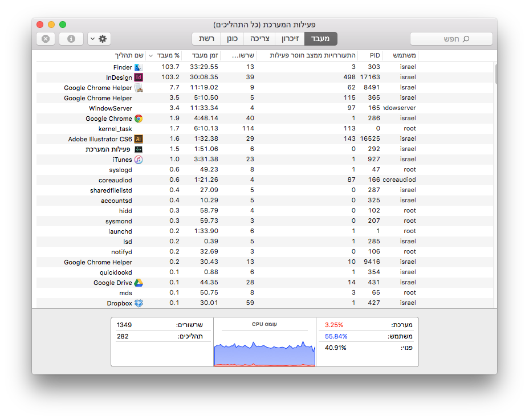
Task: Click InDesign's PID 17163
Action: coord(370,77)
